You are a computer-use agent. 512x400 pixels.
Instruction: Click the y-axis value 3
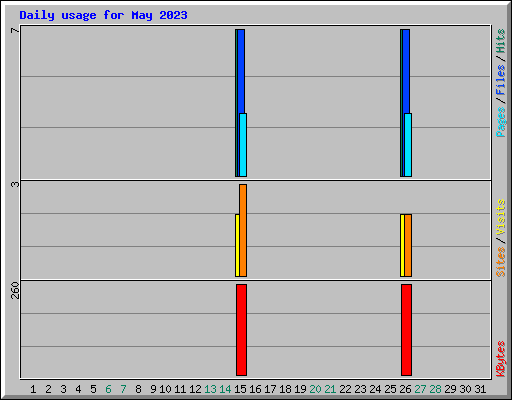coord(15,184)
